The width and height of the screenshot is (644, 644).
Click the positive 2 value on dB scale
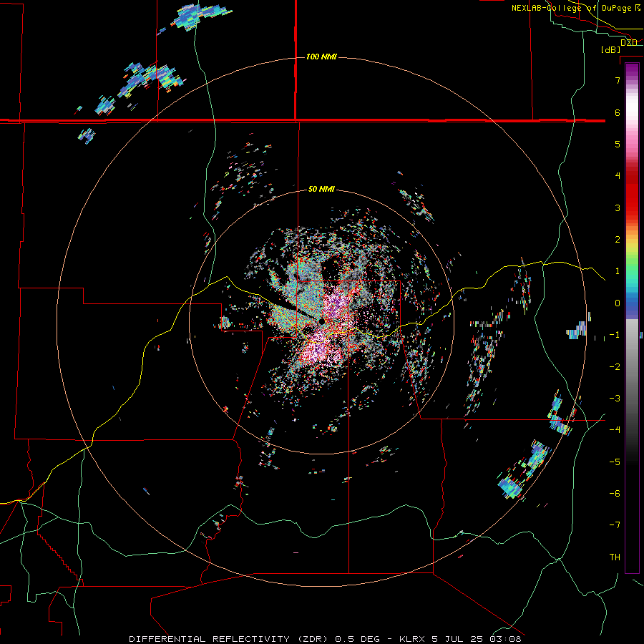click(x=618, y=240)
